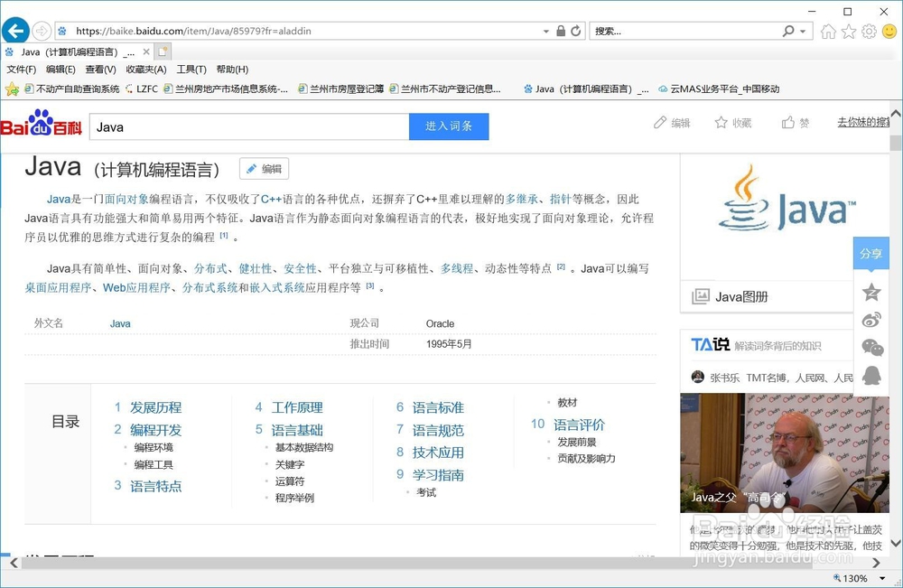Click the Baidu Baike logo
Viewport: 903px width, 588px height.
[42, 123]
